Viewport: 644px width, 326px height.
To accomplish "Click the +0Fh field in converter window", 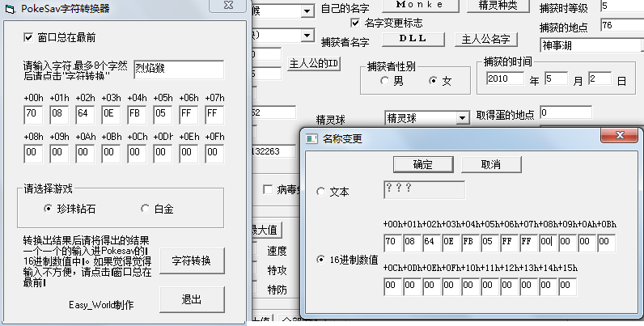I will click(x=214, y=154).
